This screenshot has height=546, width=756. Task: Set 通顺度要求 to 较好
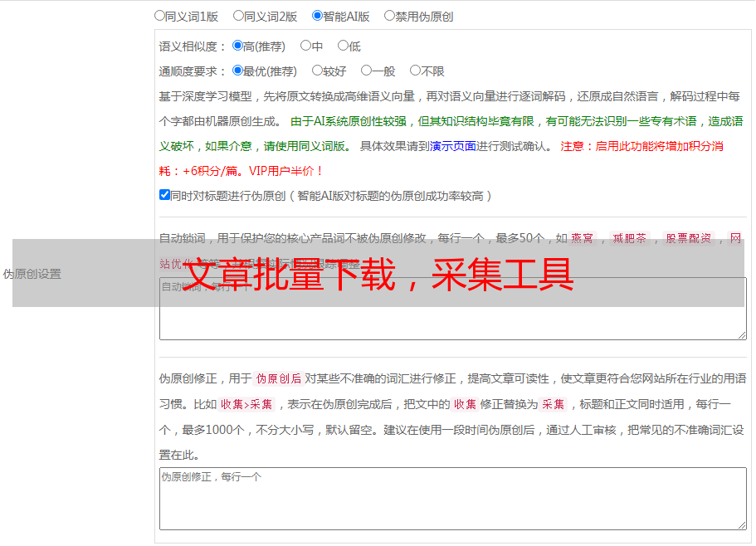(317, 71)
